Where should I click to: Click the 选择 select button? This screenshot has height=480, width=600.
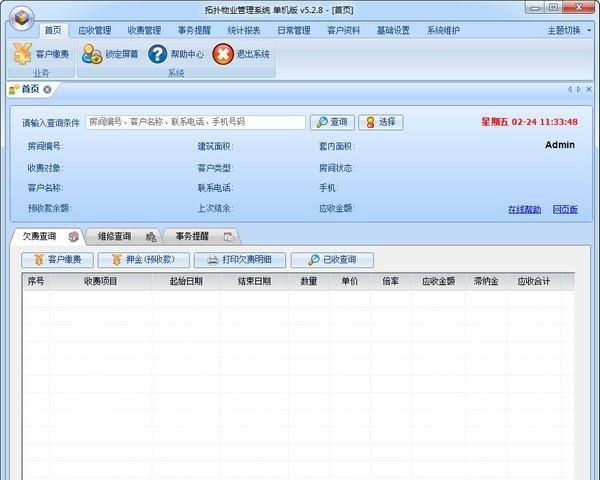coord(381,122)
